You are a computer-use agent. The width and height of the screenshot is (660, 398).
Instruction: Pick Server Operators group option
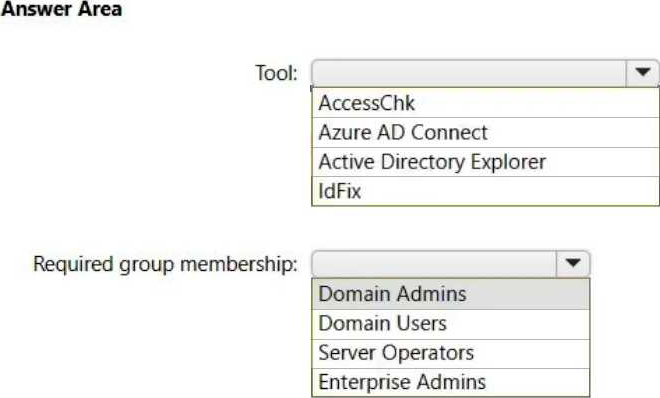tap(451, 353)
